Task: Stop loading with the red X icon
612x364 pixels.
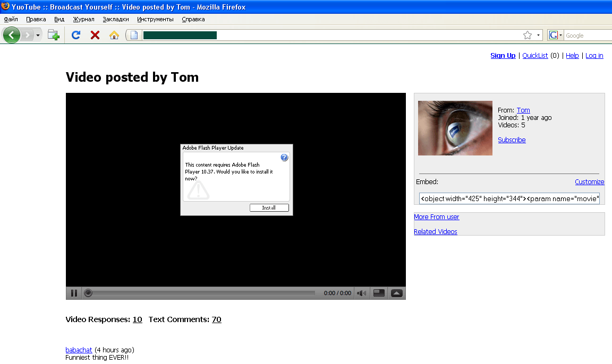Action: click(x=95, y=35)
